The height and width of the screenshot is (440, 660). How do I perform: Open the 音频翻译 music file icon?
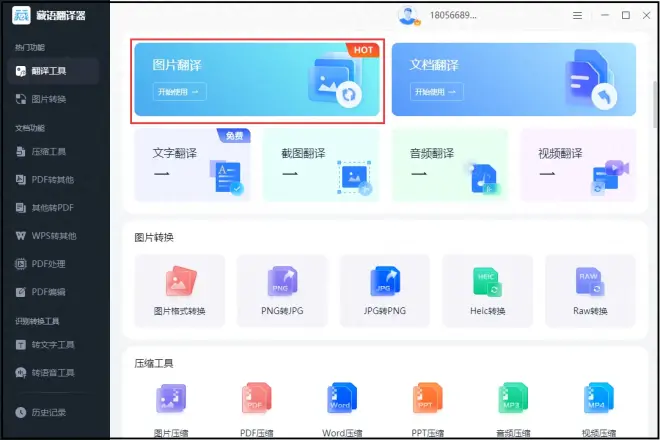[x=485, y=179]
